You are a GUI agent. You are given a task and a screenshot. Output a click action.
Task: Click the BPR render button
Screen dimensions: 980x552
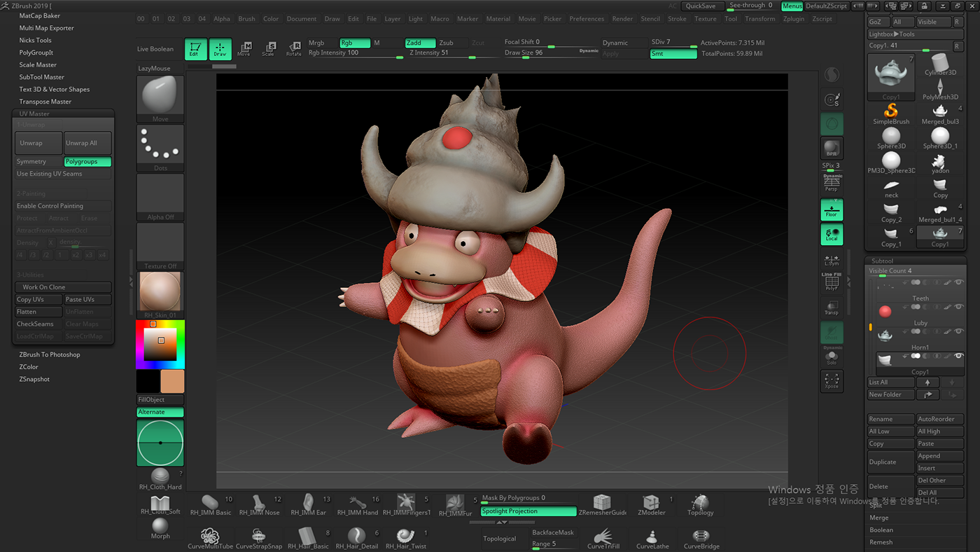pos(832,148)
